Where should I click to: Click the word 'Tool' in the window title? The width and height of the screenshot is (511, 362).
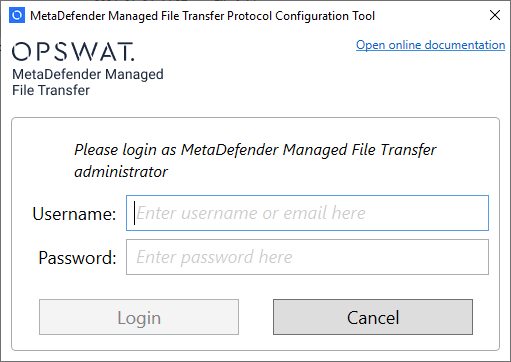click(x=364, y=16)
